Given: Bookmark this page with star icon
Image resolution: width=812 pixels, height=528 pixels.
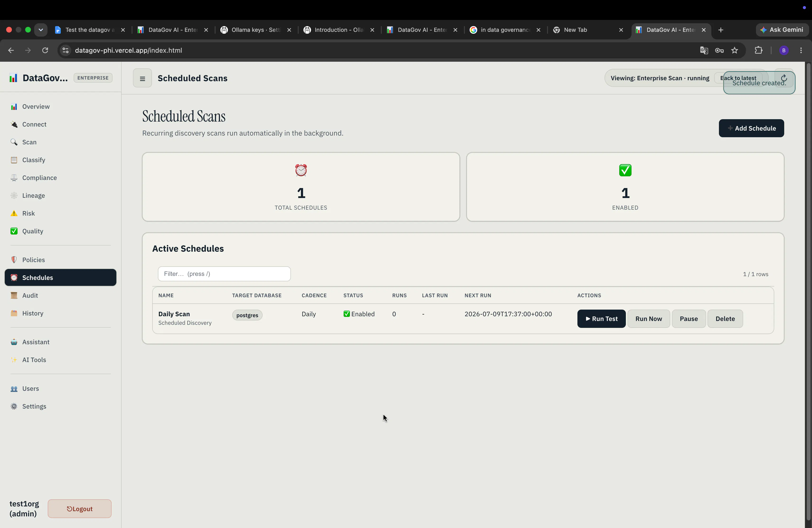Looking at the screenshot, I should [735, 51].
